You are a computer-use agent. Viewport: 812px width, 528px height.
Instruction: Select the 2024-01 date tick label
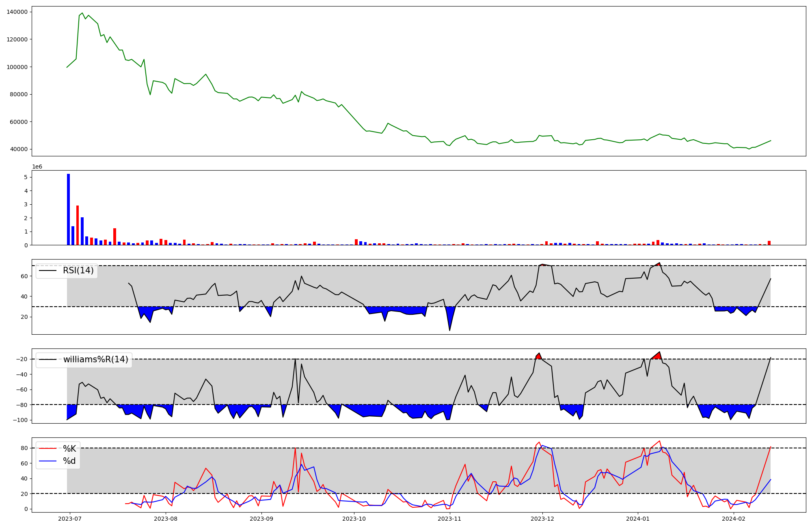(x=638, y=519)
